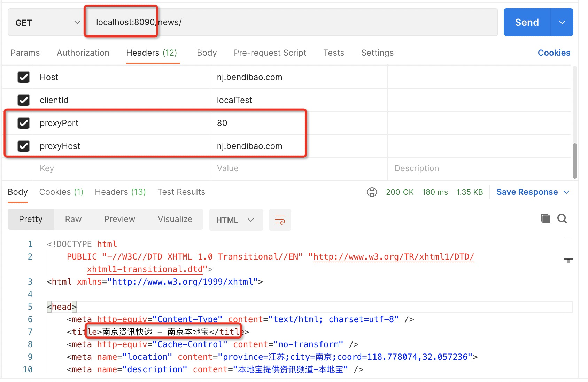Click the clientId value localTest
588x382 pixels.
pyautogui.click(x=234, y=100)
